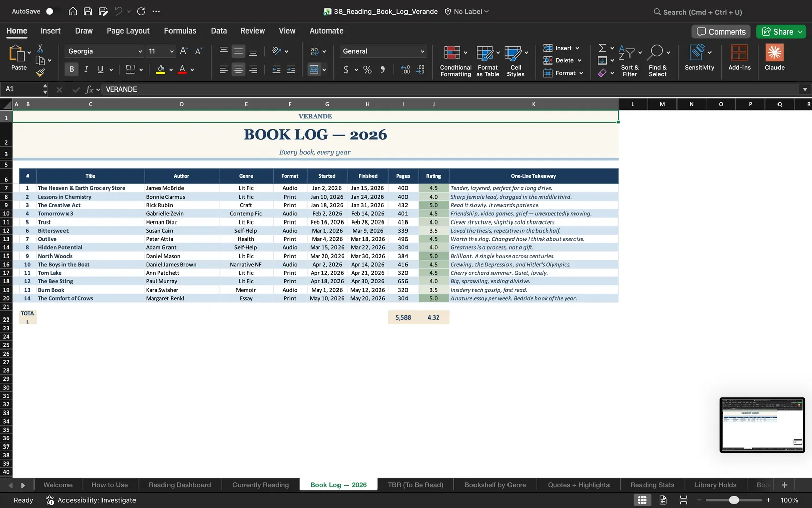Click the Format Painter brush icon

point(40,73)
